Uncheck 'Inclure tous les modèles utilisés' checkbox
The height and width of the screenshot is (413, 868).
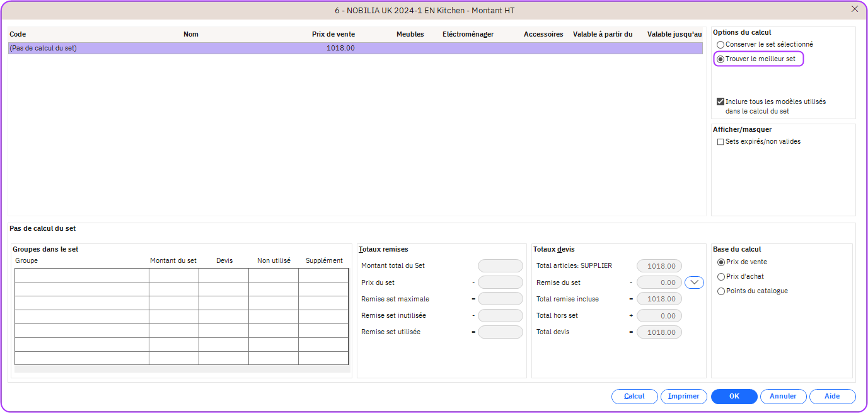coord(720,102)
